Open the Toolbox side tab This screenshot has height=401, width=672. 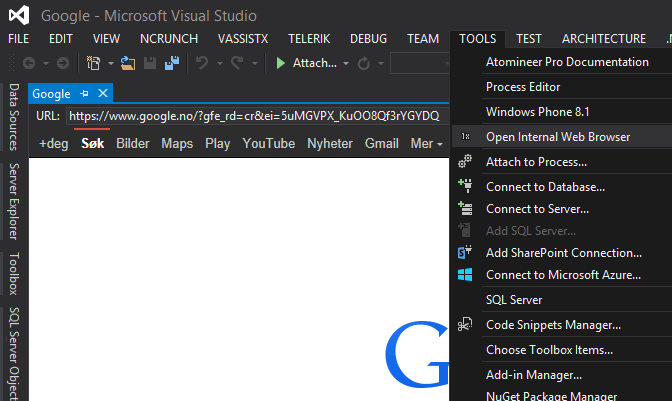tap(14, 273)
